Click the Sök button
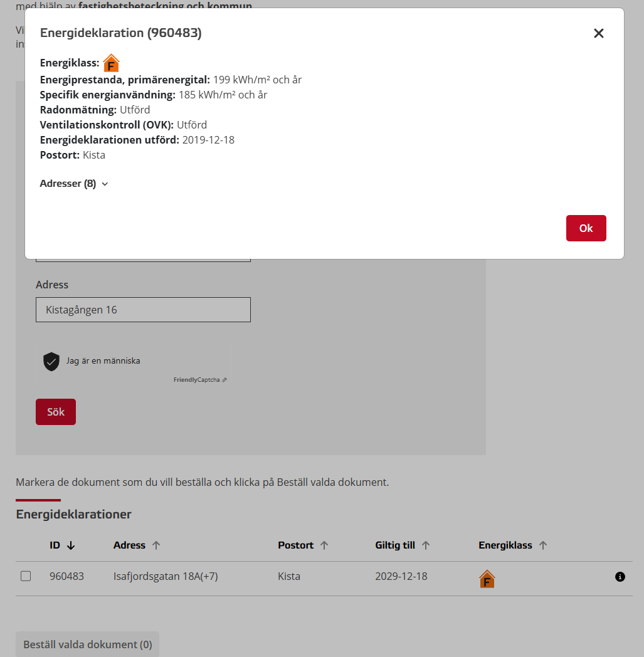 56,412
